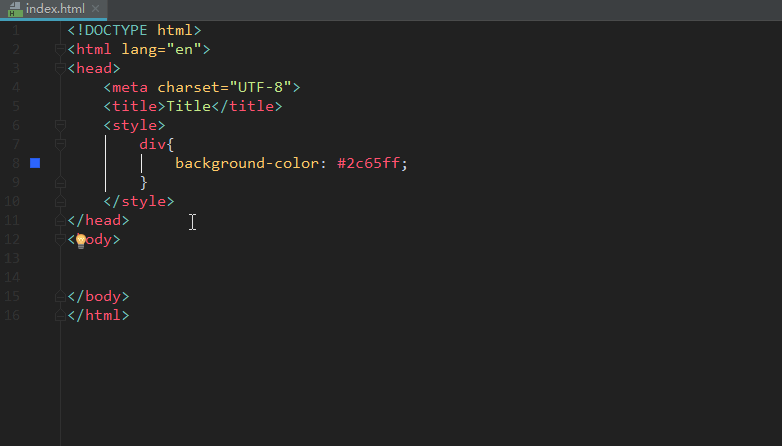Click line number 16 in gutter
Image resolution: width=782 pixels, height=446 pixels.
(12, 315)
